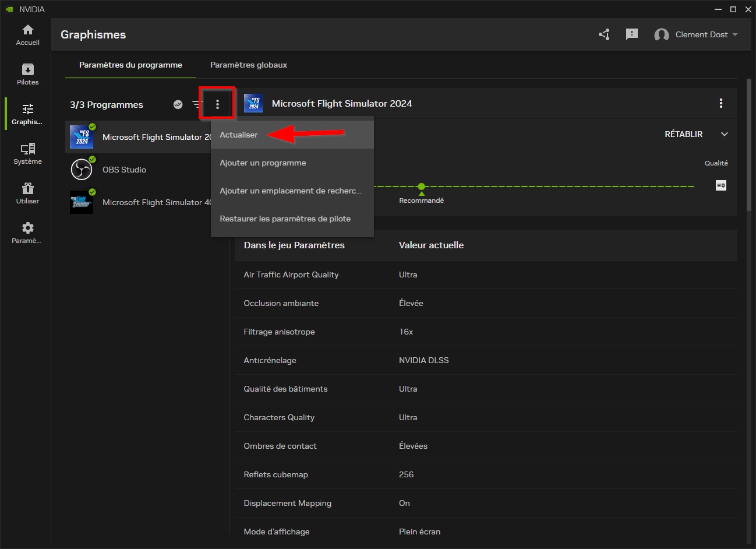
Task: Choose Ajouter un programme menu entry
Action: [292, 163]
